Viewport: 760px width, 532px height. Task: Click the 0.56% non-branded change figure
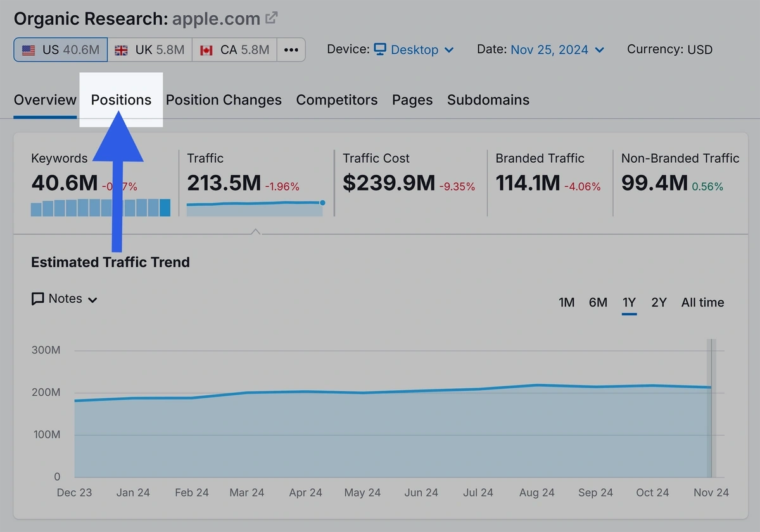pos(707,186)
